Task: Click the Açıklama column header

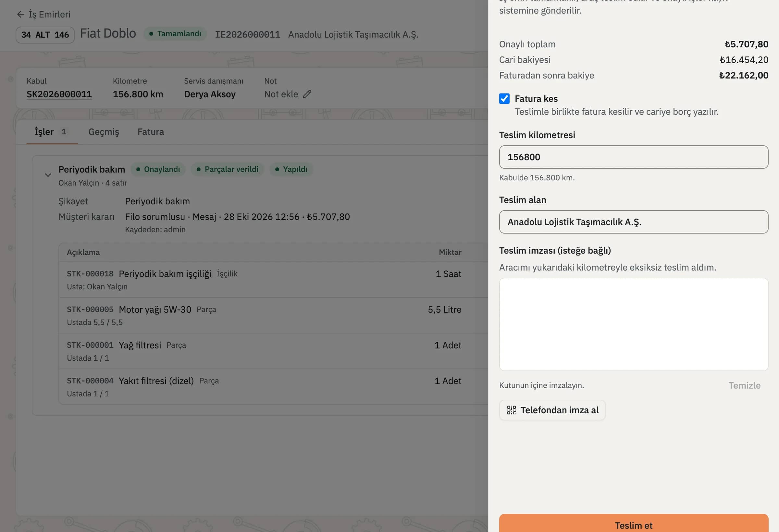Action: 83,252
